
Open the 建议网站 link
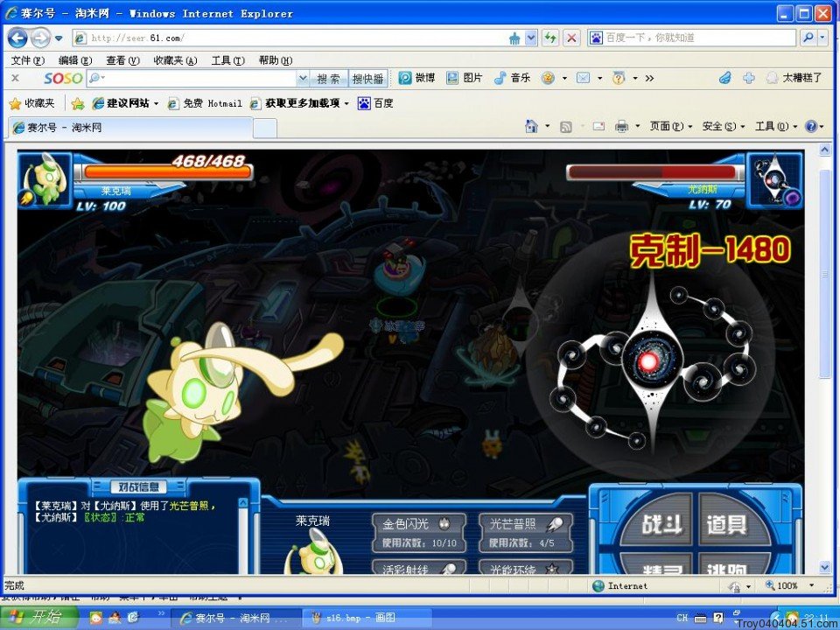125,103
